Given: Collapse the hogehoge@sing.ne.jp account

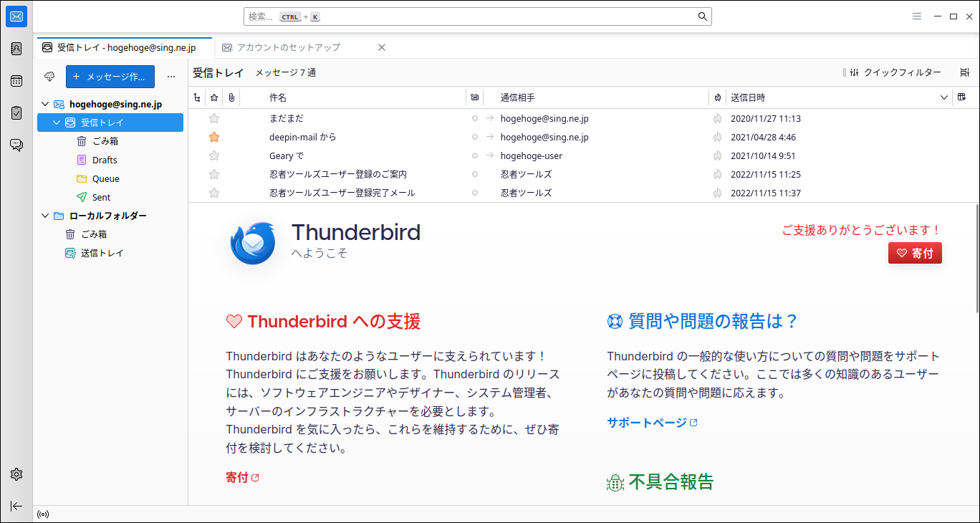Looking at the screenshot, I should coord(46,105).
